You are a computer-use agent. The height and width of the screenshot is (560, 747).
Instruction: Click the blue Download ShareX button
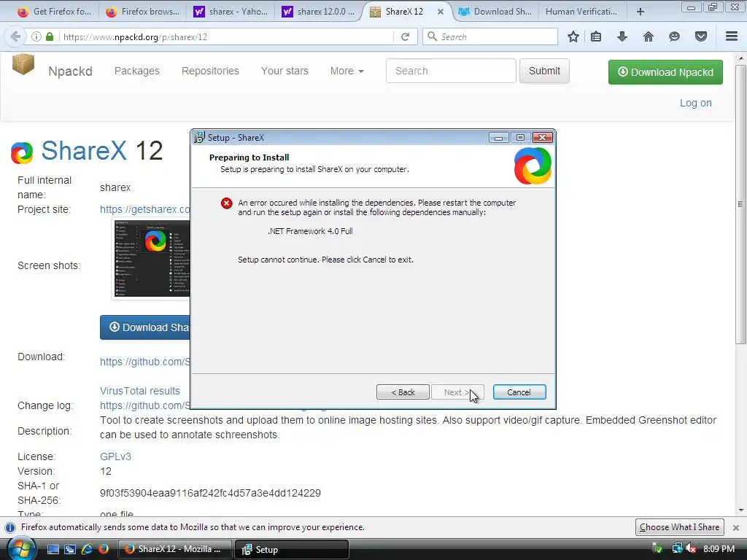click(x=145, y=327)
